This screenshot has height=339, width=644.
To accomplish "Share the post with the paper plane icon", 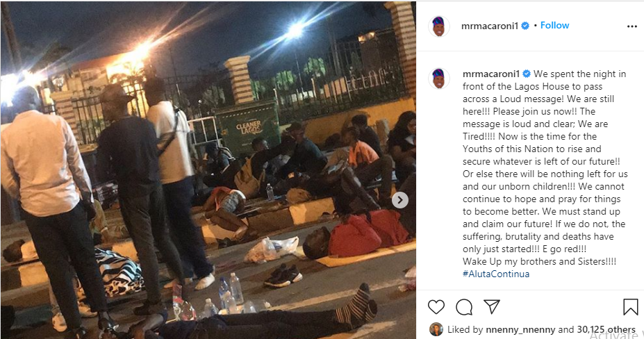I will (x=492, y=306).
